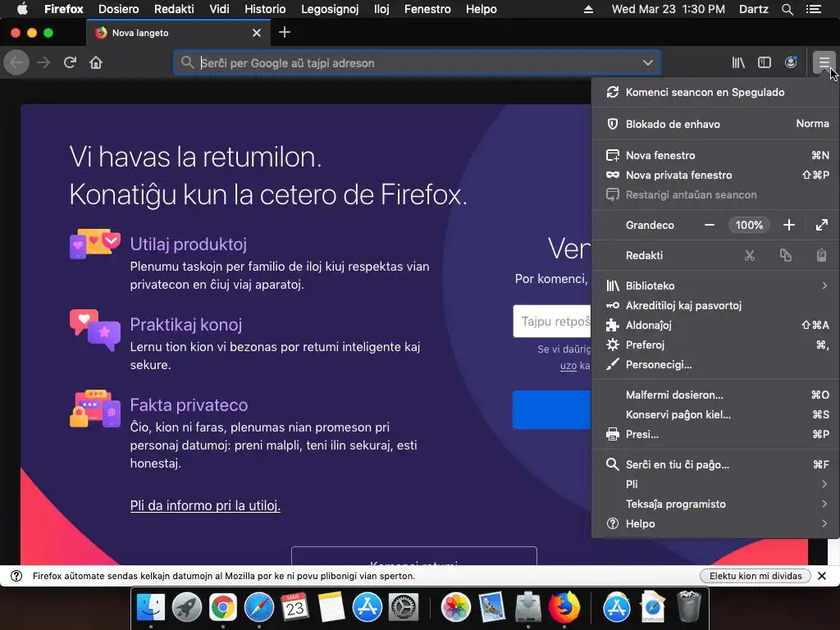840x630 pixels.
Task: Decrease zoom with the minus button
Action: click(710, 225)
